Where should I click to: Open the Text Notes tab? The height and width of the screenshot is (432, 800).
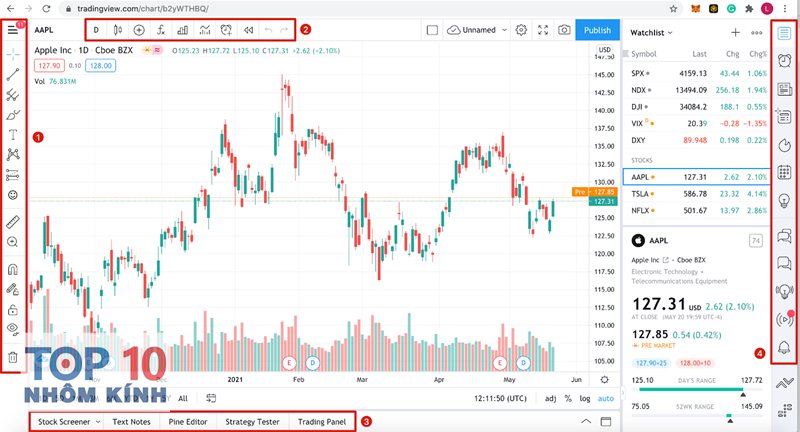(x=131, y=422)
